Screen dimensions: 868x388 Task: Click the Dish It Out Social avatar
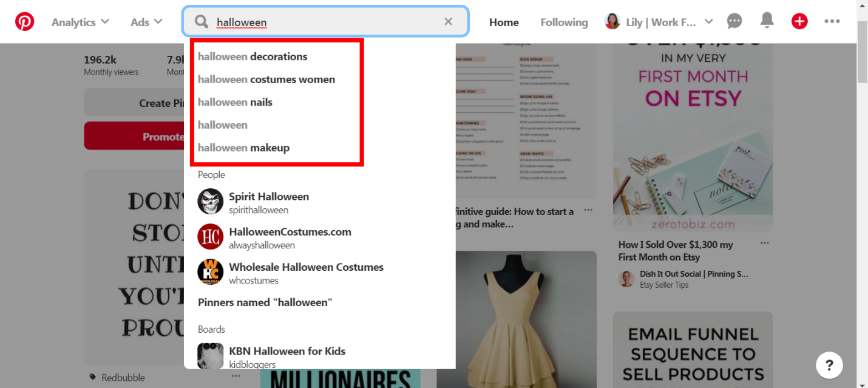626,279
